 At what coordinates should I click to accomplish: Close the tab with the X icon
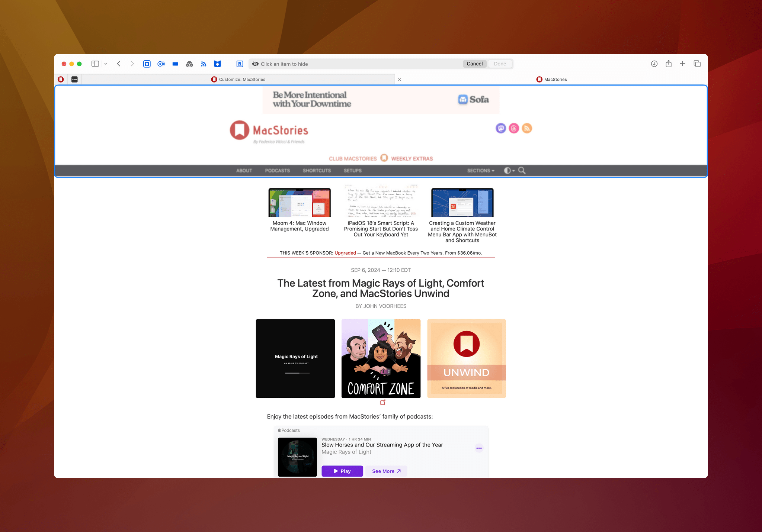point(400,80)
